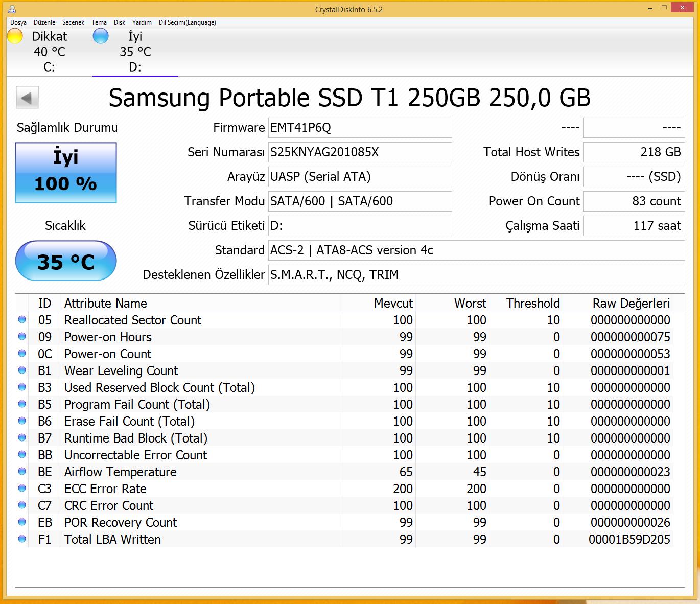Open the Seçenek menu
Screen dimensions: 700x604
point(74,22)
